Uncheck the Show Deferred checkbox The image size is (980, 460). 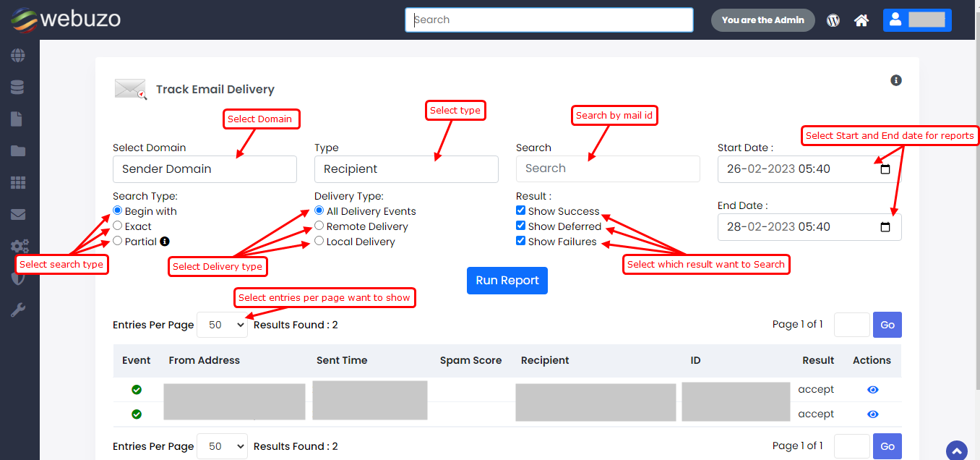(521, 226)
